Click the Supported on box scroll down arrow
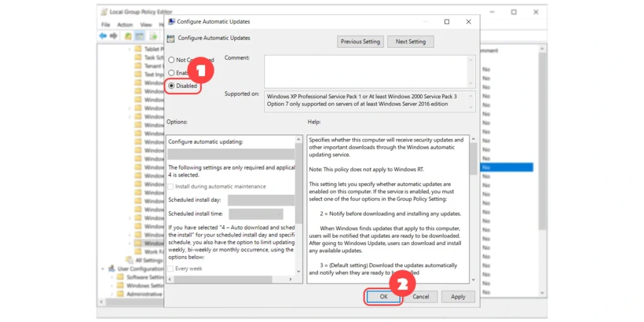644x322 pixels. pos(470,107)
